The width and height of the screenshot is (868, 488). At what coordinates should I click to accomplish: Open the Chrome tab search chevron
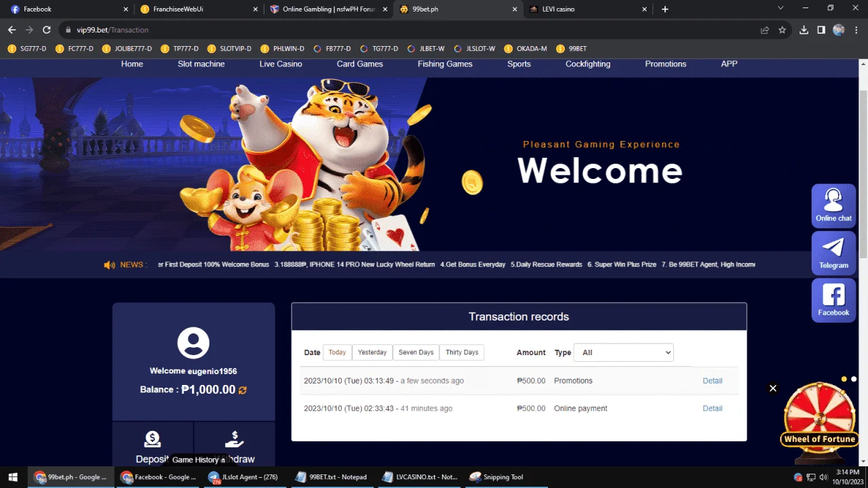781,8
